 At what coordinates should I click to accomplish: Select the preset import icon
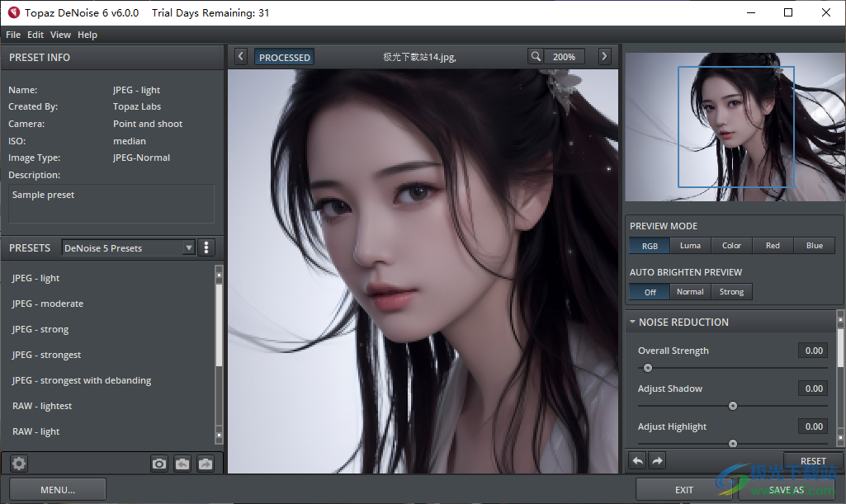tap(182, 463)
